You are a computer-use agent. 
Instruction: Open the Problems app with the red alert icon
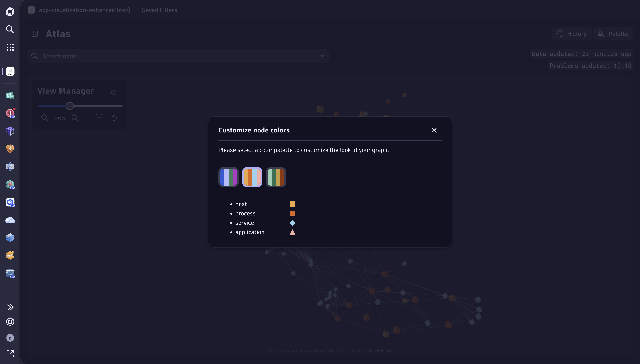10,113
